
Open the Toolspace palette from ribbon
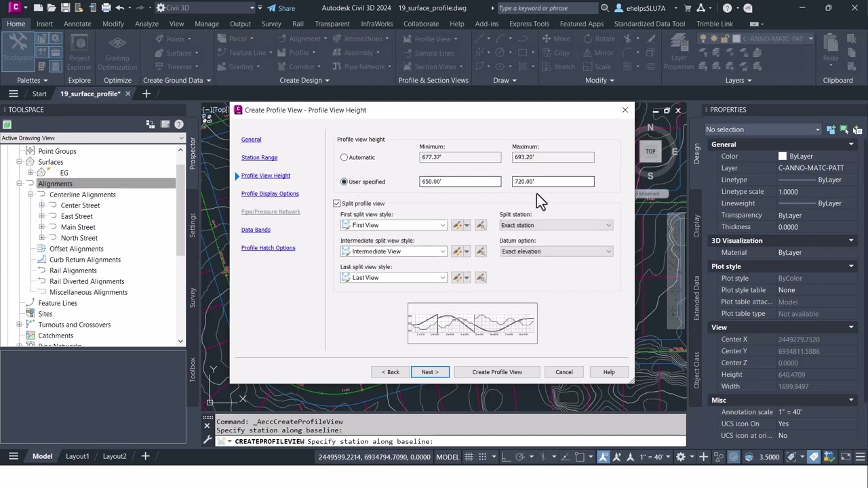pyautogui.click(x=18, y=50)
